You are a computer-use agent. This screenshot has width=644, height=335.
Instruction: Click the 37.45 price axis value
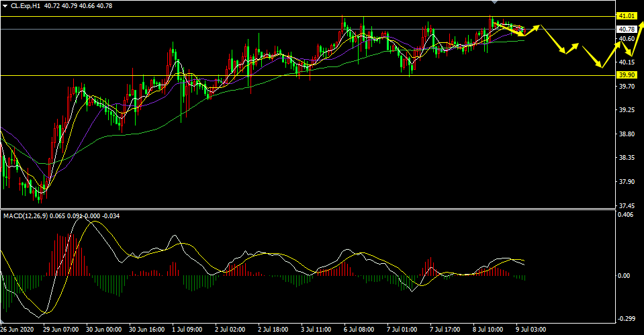point(627,205)
